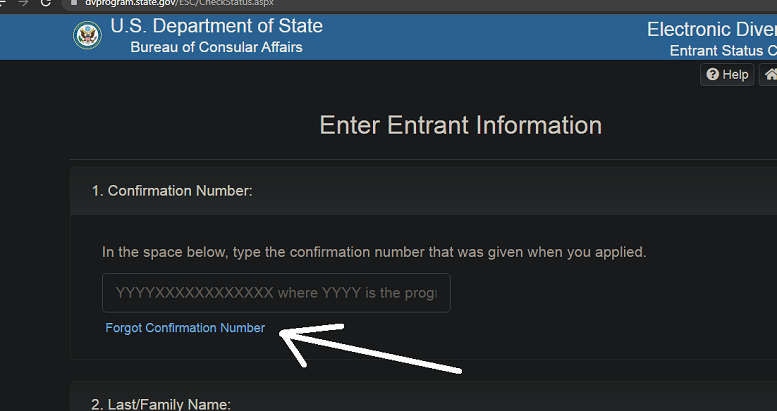Click the Department of State eagle seal
This screenshot has width=777, height=411.
click(88, 35)
